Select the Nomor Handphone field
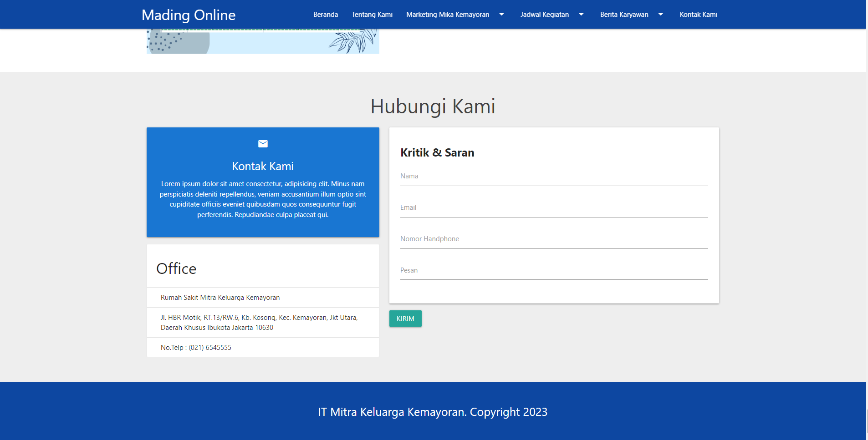Screen dimensions: 868x440 click(554, 240)
